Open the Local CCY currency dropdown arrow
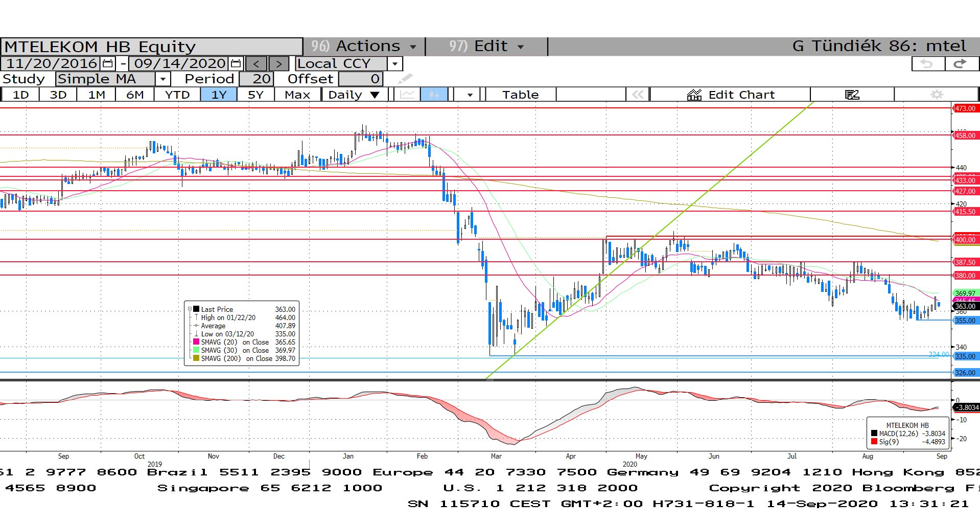This screenshot has height=524, width=980. point(395,64)
